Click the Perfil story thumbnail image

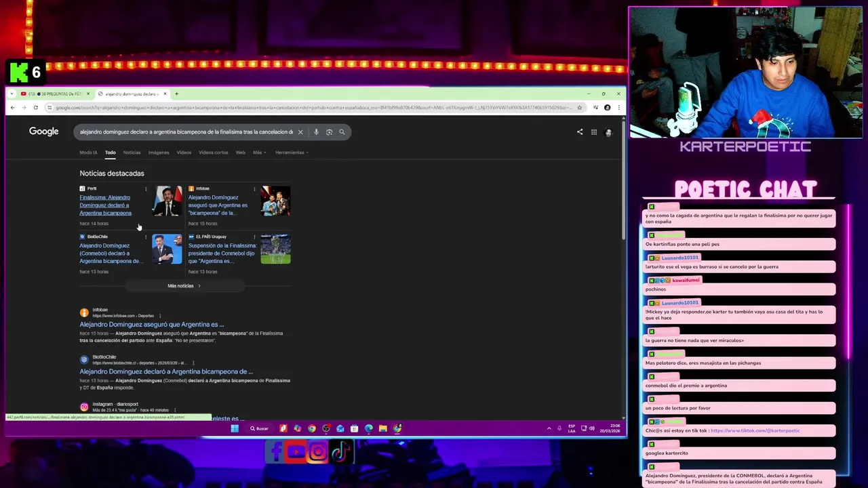pyautogui.click(x=167, y=201)
